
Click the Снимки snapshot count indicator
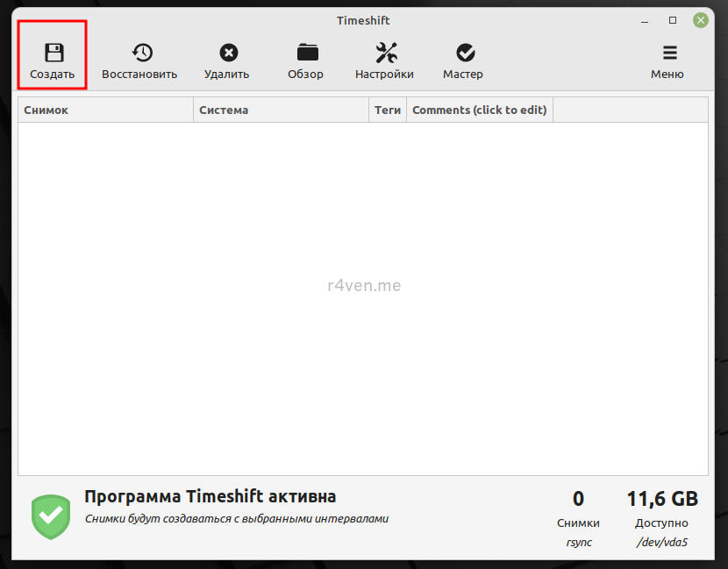point(578,510)
